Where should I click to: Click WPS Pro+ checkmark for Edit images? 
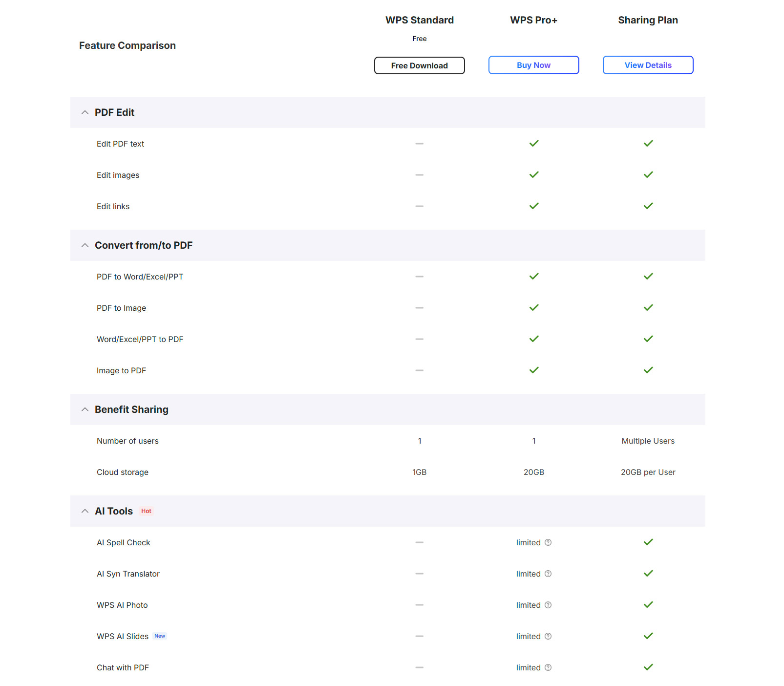(534, 174)
